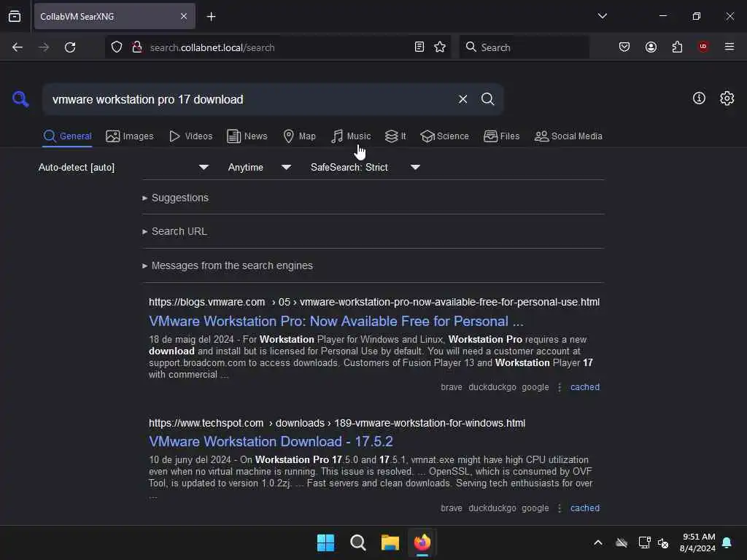Close the CollabVM SearXNG tab
The height and width of the screenshot is (560, 747).
184,16
